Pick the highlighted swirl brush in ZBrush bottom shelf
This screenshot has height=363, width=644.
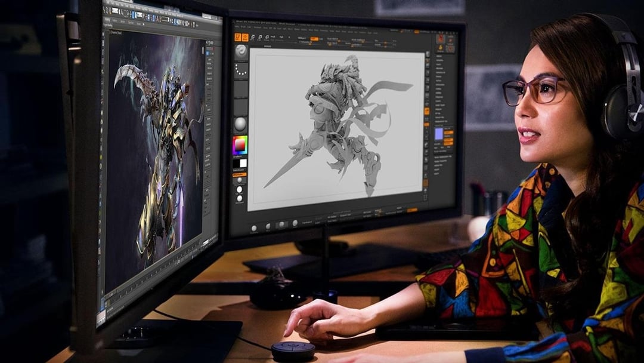pos(281,224)
